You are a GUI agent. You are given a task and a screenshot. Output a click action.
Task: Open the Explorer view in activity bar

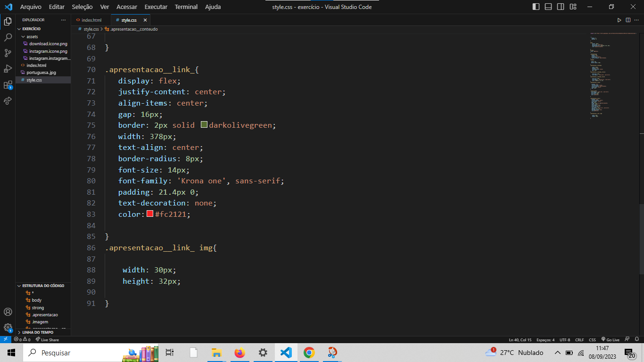8,21
